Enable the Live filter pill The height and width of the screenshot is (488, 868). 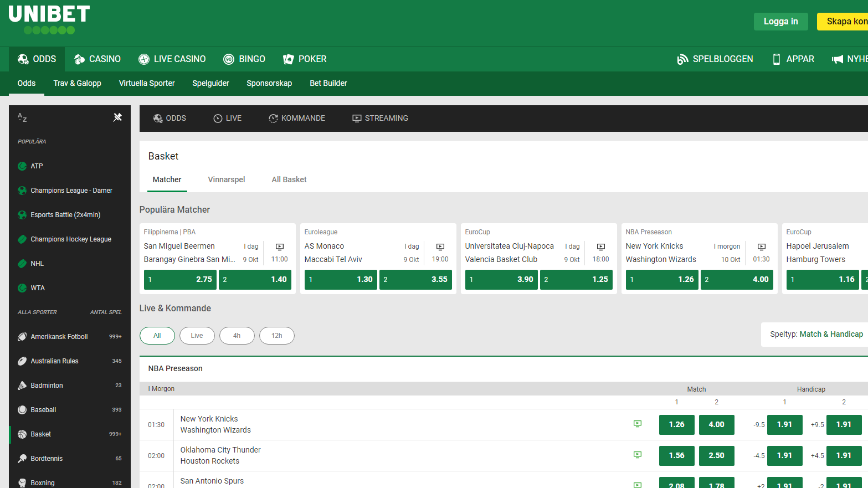(x=197, y=335)
